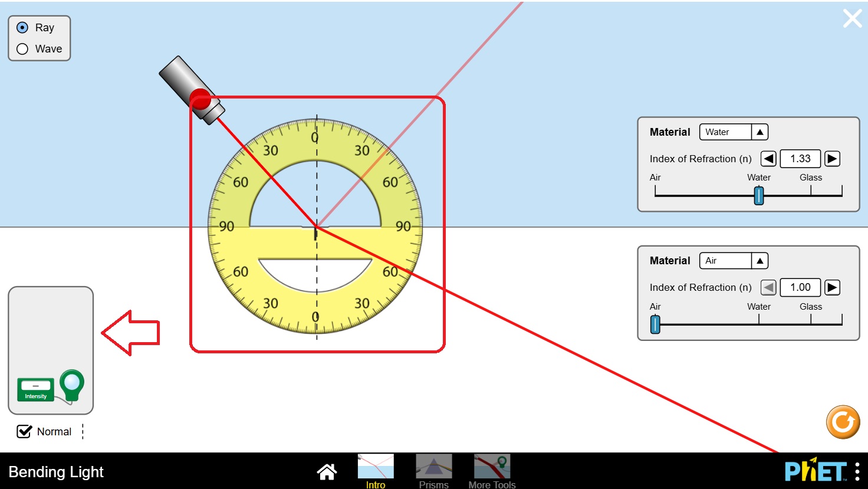Screen dimensions: 868x489
Task: Click the upper refraction slider thumb at Water
Action: coord(759,195)
